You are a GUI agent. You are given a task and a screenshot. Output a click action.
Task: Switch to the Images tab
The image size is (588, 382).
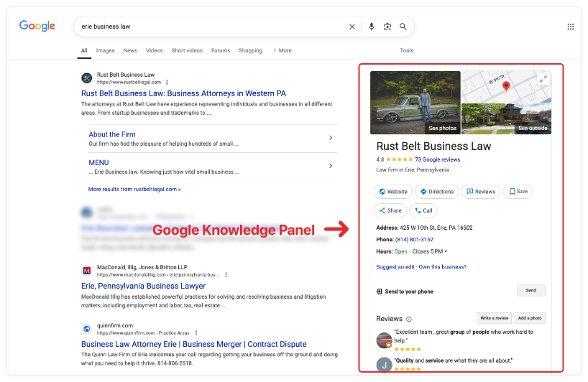(x=106, y=50)
